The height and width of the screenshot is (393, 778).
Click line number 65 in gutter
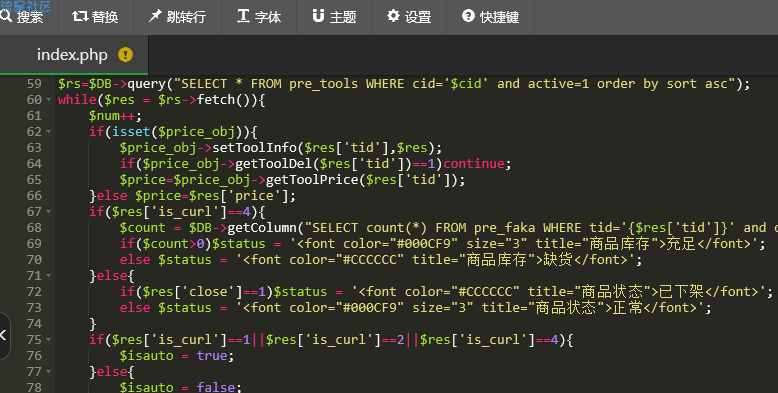34,180
